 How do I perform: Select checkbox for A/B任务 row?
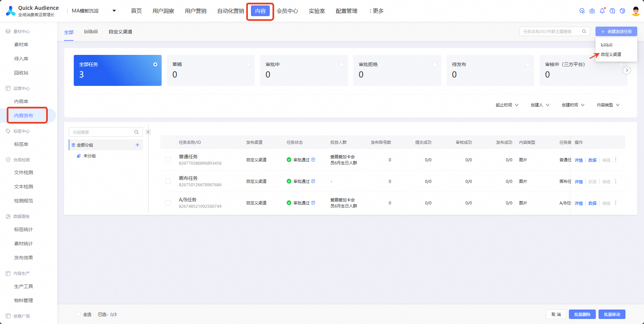(168, 203)
